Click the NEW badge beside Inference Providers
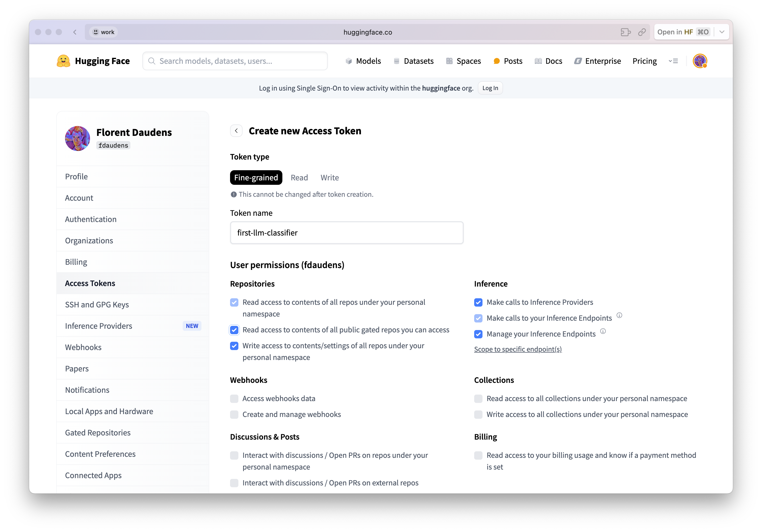The image size is (762, 532). click(192, 326)
